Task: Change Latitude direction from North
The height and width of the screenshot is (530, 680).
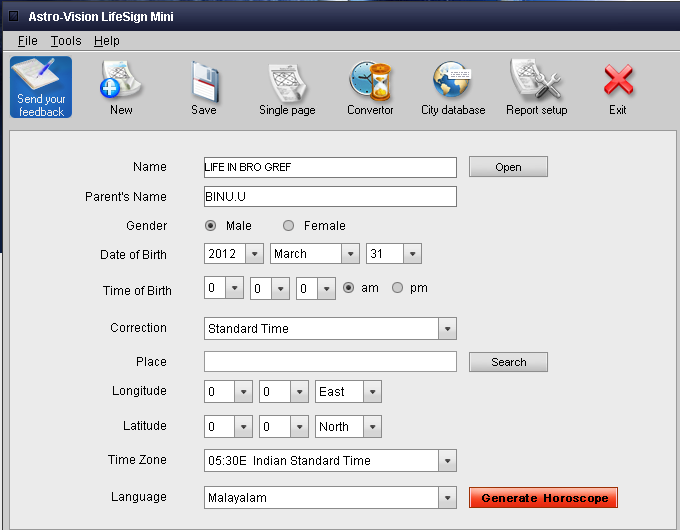Action: click(373, 427)
